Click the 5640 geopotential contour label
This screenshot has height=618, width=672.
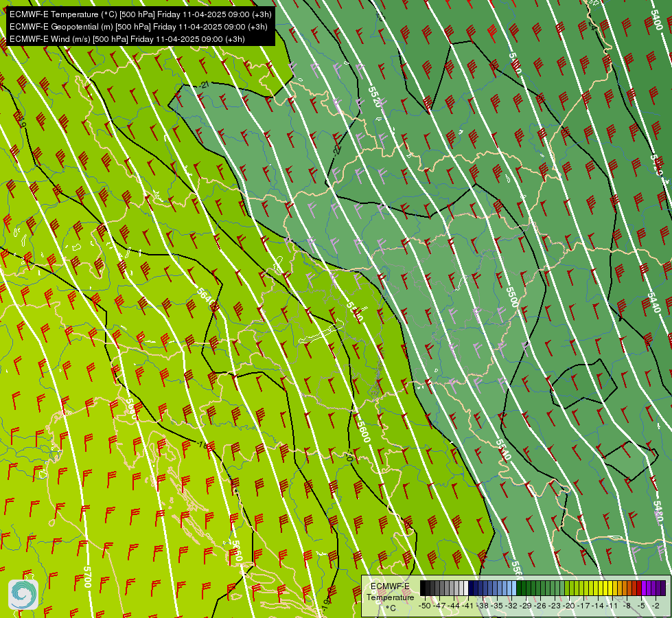click(206, 297)
